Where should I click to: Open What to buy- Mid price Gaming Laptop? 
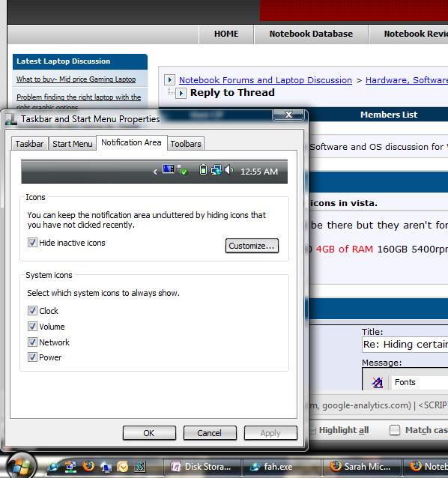click(76, 79)
